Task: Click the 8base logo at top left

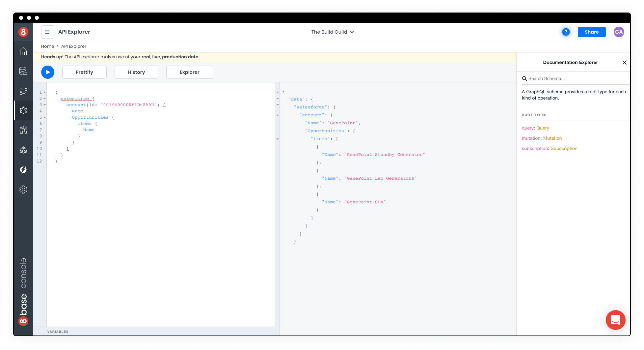Action: (23, 32)
